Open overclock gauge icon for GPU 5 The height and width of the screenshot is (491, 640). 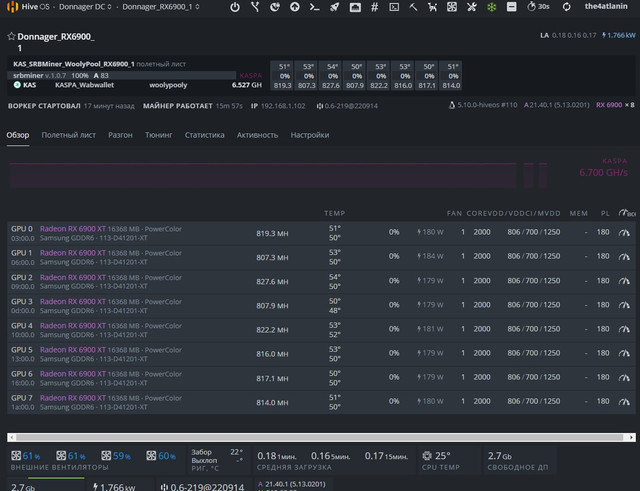pos(624,353)
